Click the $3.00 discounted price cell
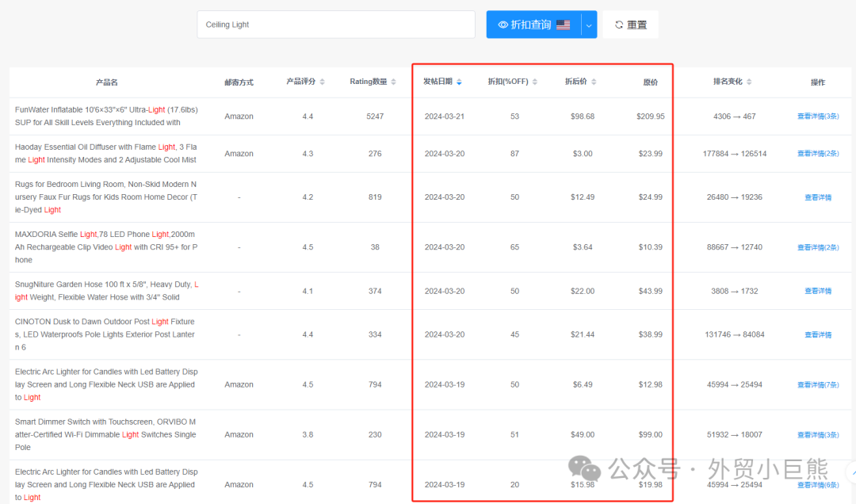Viewport: 856px width, 504px height. coord(583,154)
